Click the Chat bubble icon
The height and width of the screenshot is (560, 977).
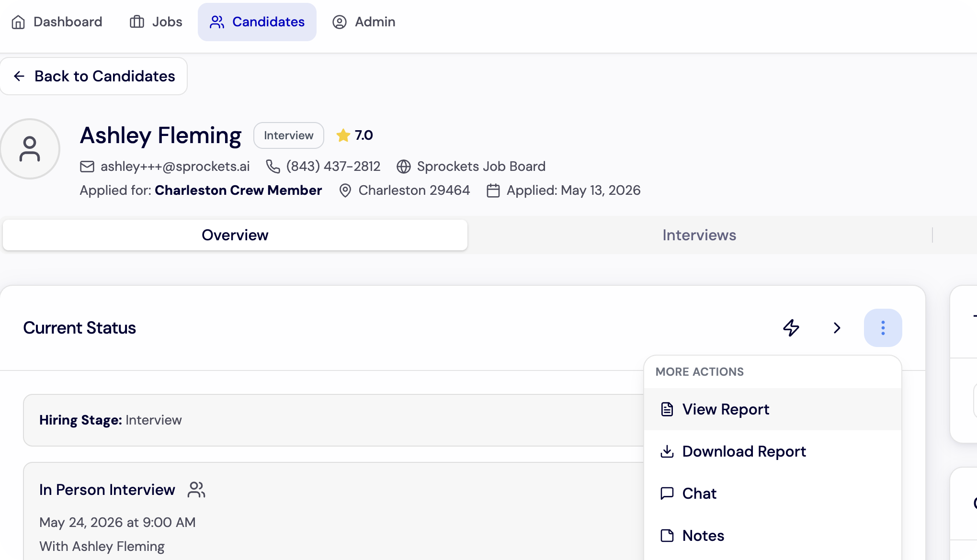coord(667,493)
